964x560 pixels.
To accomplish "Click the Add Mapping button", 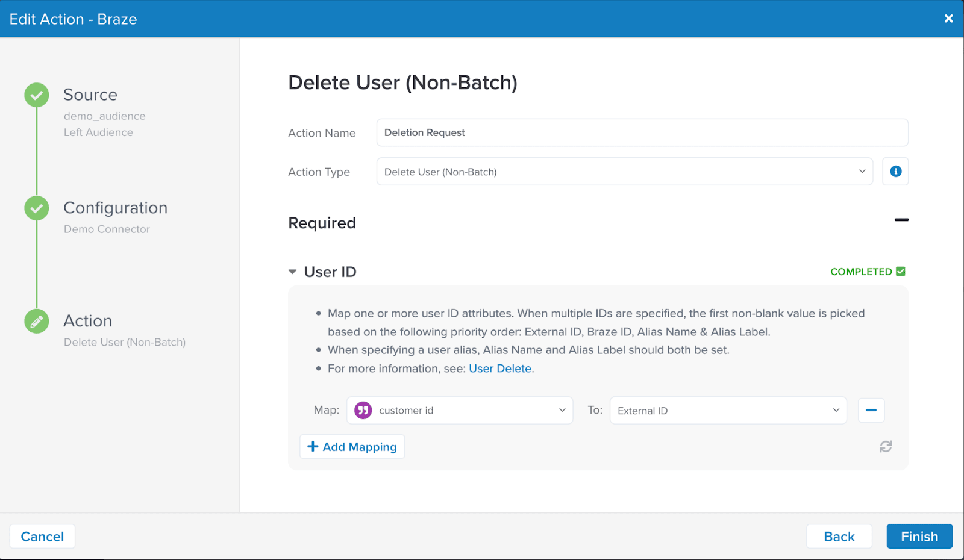I will (352, 447).
